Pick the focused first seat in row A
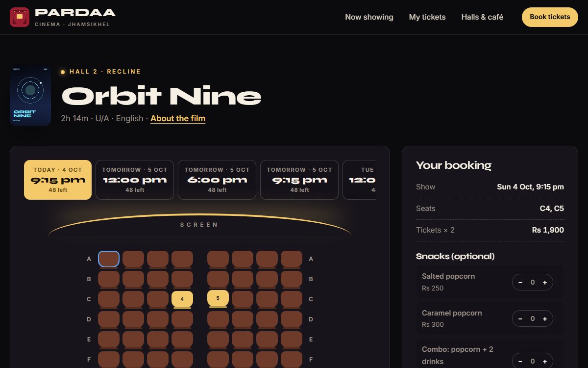588x368 pixels. [x=109, y=259]
